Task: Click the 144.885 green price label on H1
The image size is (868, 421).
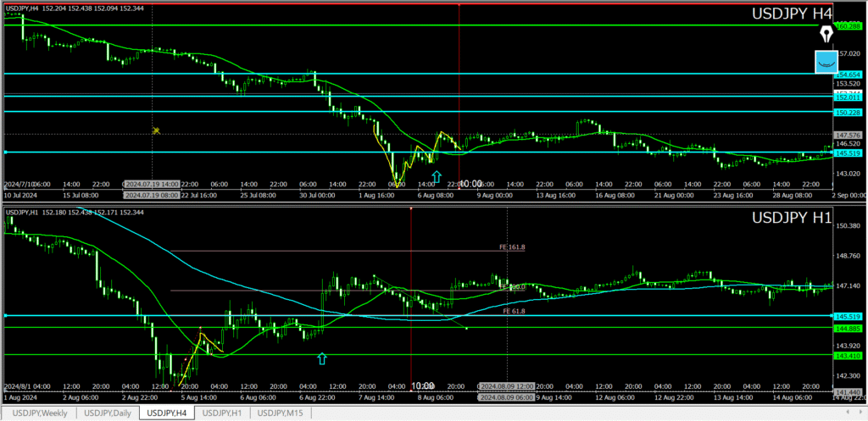Action: [849, 328]
